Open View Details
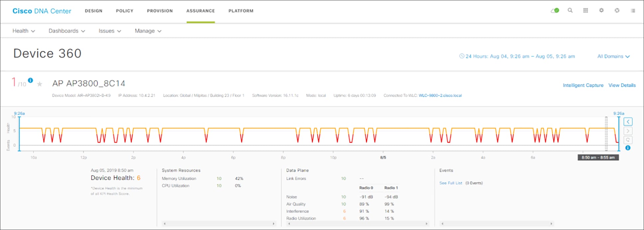Viewport: 644px width, 230px height. click(x=622, y=85)
